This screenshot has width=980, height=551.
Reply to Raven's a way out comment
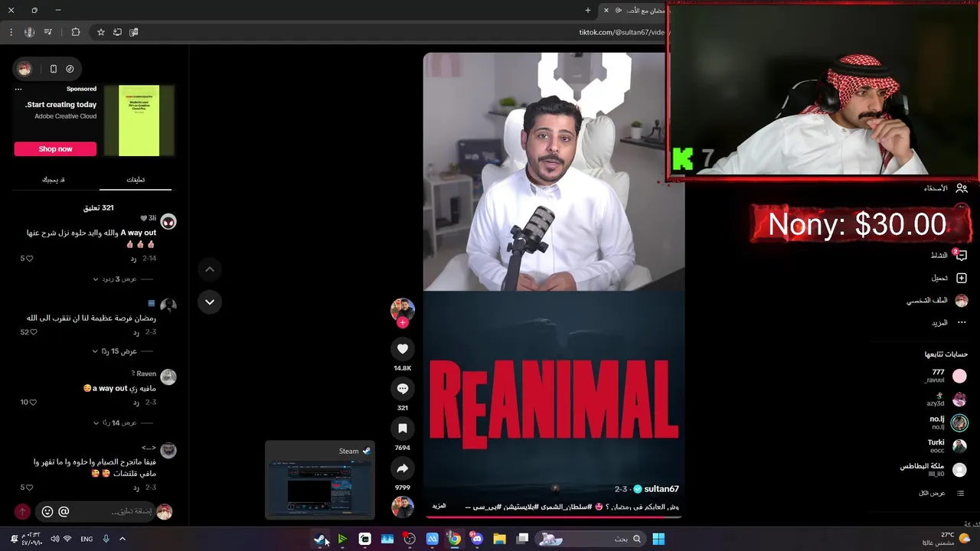point(136,402)
